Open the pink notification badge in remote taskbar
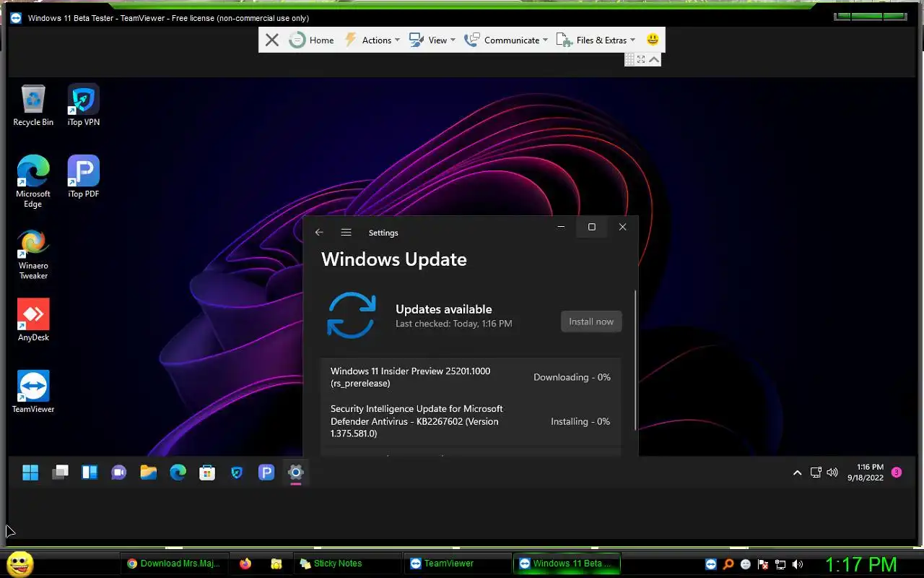924x578 pixels. (897, 473)
